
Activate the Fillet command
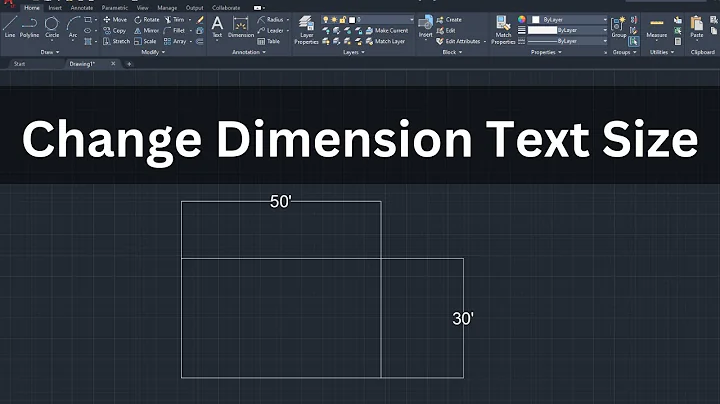[174, 31]
